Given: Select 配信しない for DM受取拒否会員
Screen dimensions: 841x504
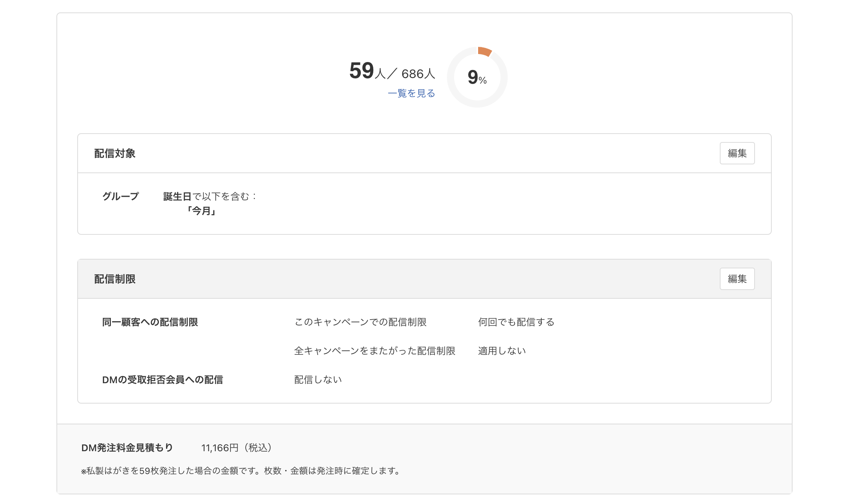Looking at the screenshot, I should (x=318, y=379).
